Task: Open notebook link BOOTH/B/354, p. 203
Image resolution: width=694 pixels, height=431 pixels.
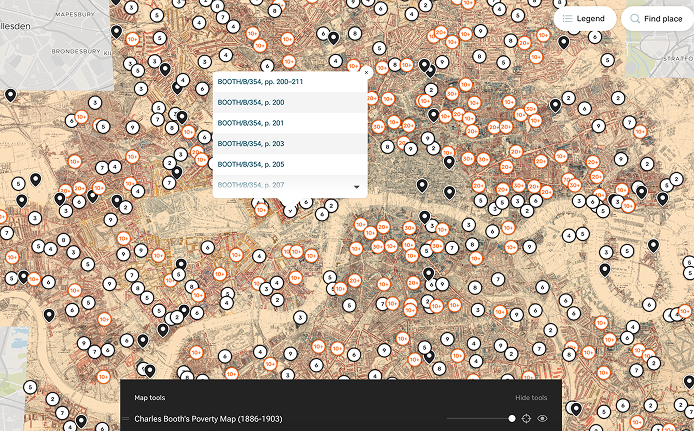Action: pos(251,144)
